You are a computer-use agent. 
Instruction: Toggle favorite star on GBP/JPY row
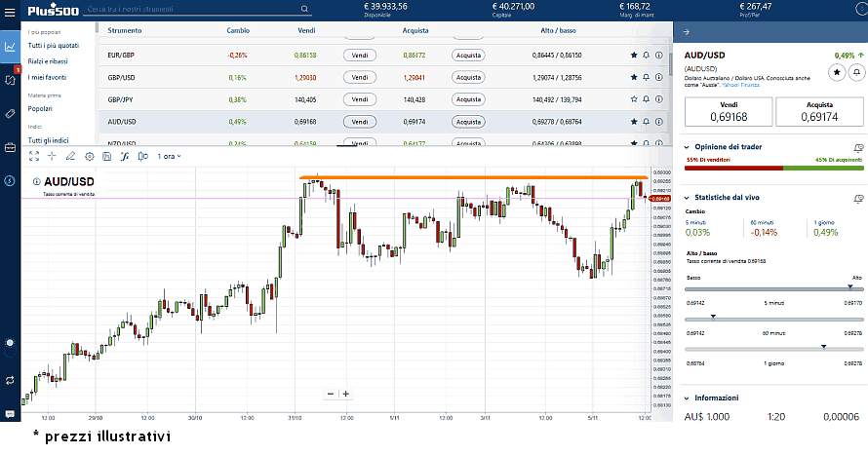point(634,99)
